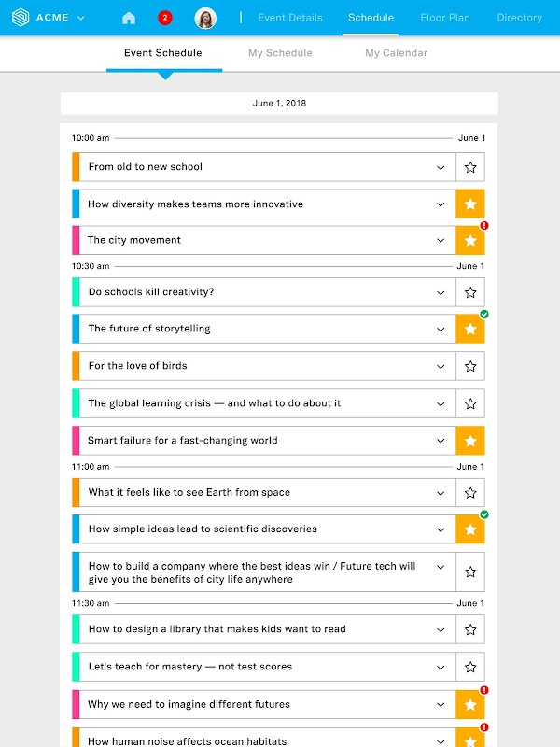Screen dimensions: 560x747
Task: Expand the Smart failure session chevron
Action: (441, 441)
